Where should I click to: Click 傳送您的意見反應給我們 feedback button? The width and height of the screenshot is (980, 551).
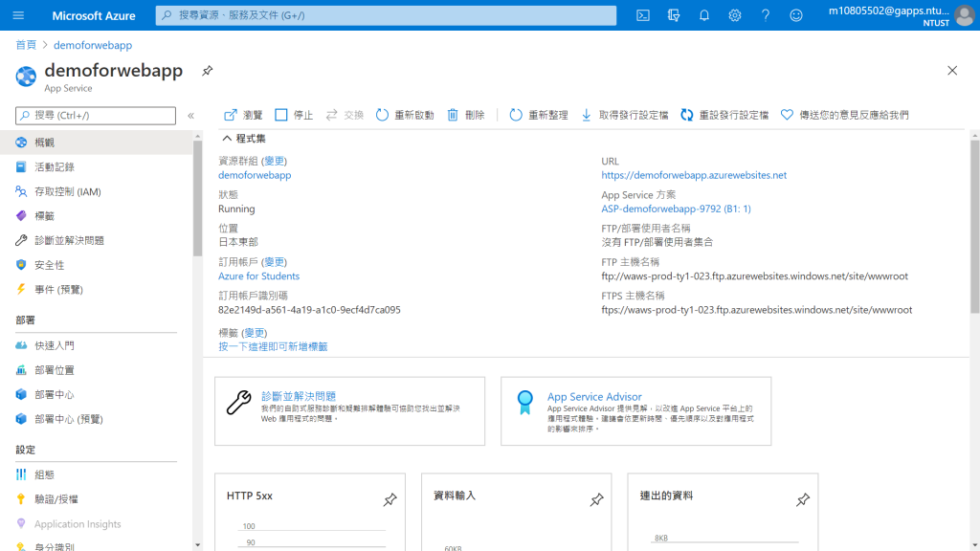coord(844,115)
